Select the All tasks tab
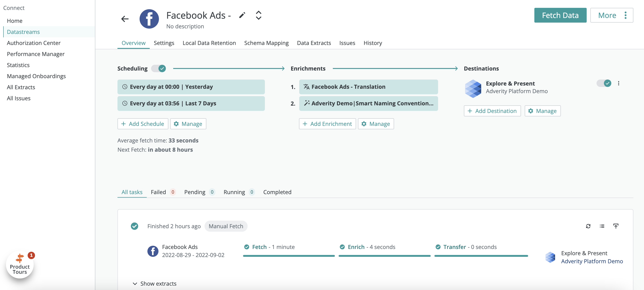644x290 pixels. [132, 192]
